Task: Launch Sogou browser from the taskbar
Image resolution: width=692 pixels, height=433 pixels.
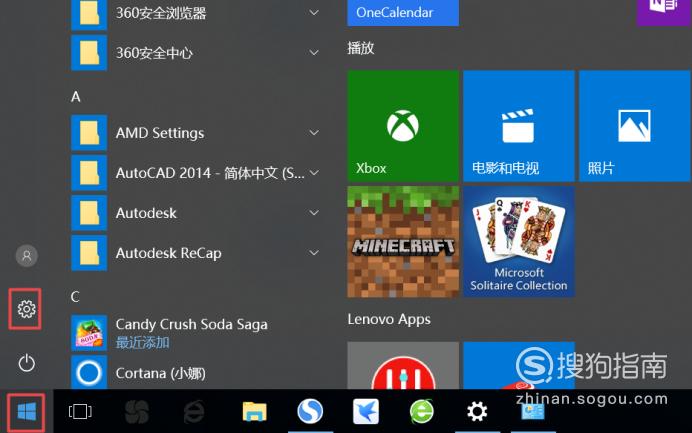Action: click(x=310, y=411)
